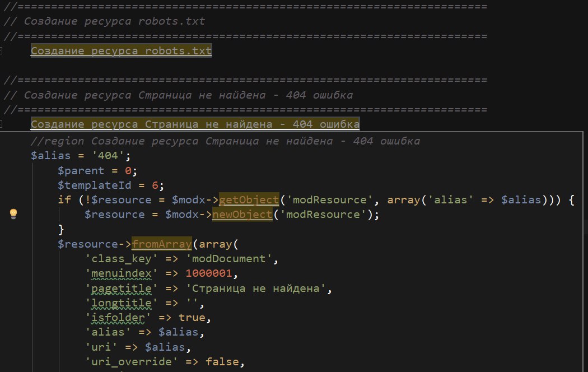
Task: Click the light bulb quick-fix icon
Action: tap(13, 214)
